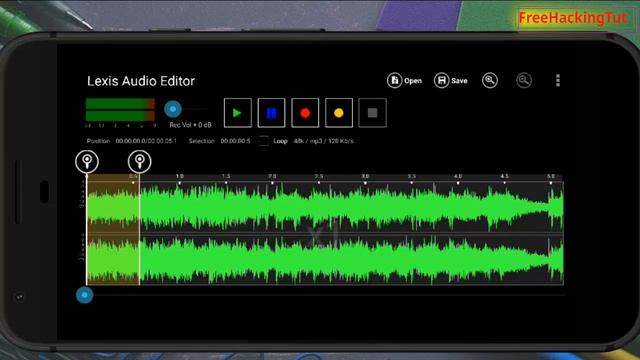The width and height of the screenshot is (640, 360).
Task: Click the lower channel waveform track
Action: (325, 259)
